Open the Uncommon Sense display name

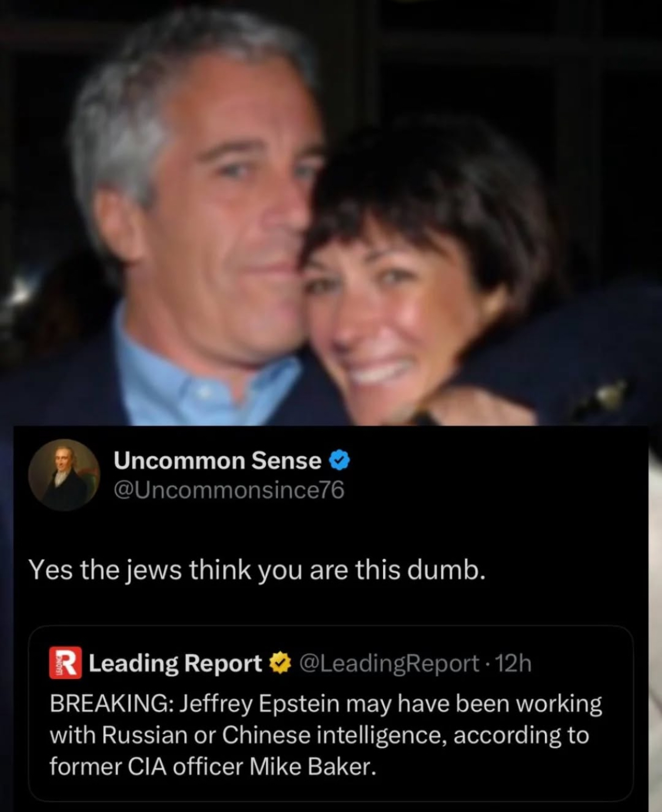tap(217, 460)
